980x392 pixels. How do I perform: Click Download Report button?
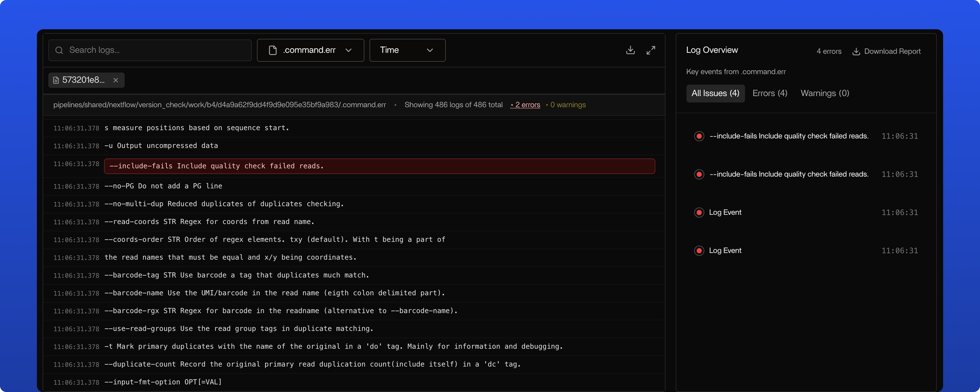pos(886,51)
